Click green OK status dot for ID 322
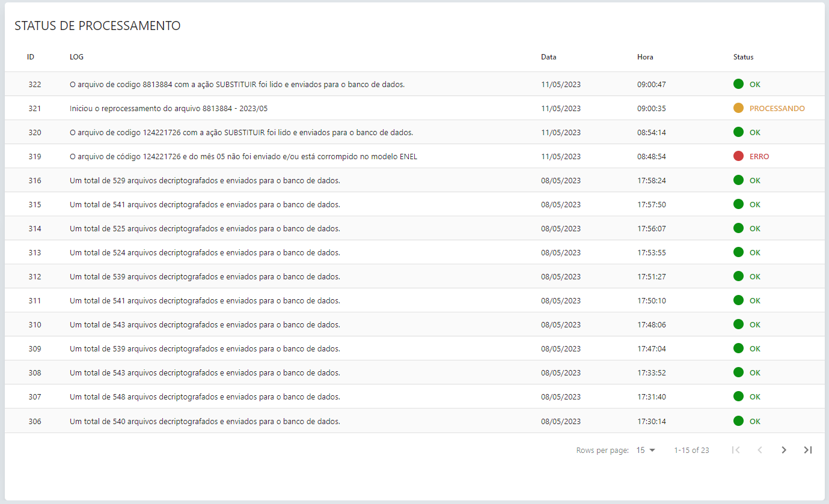This screenshot has width=829, height=504. tap(739, 84)
